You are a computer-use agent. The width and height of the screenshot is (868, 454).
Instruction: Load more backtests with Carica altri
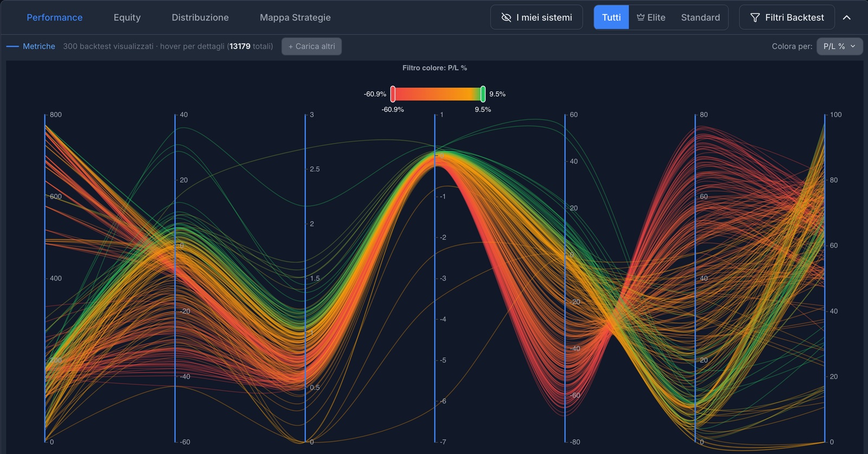pos(311,46)
